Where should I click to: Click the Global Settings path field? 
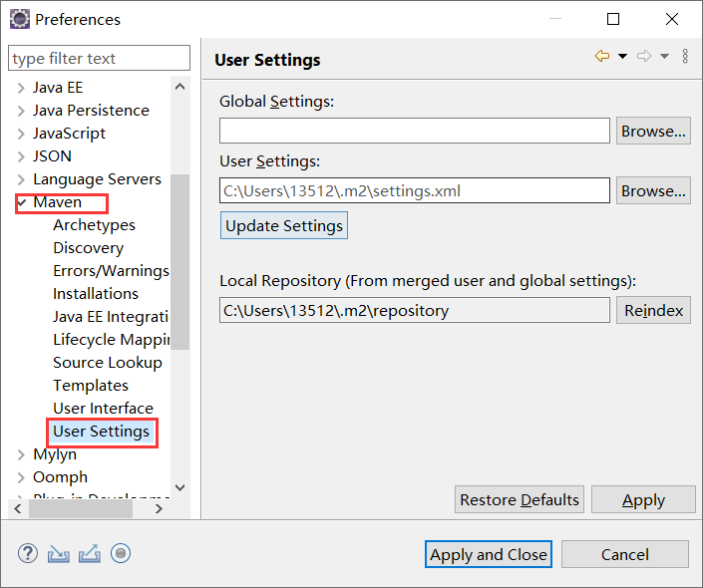point(415,131)
